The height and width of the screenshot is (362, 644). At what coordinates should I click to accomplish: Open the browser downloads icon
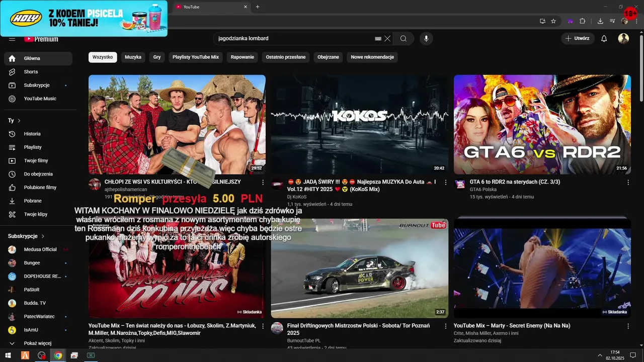[600, 21]
